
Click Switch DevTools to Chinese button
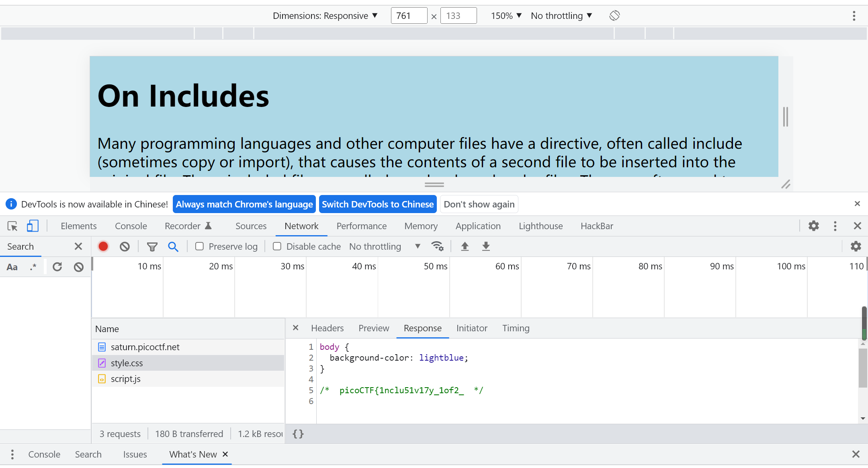coord(378,204)
